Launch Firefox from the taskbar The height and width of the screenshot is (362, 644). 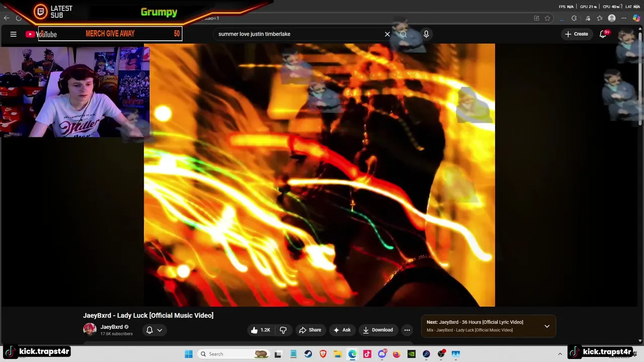point(396,354)
